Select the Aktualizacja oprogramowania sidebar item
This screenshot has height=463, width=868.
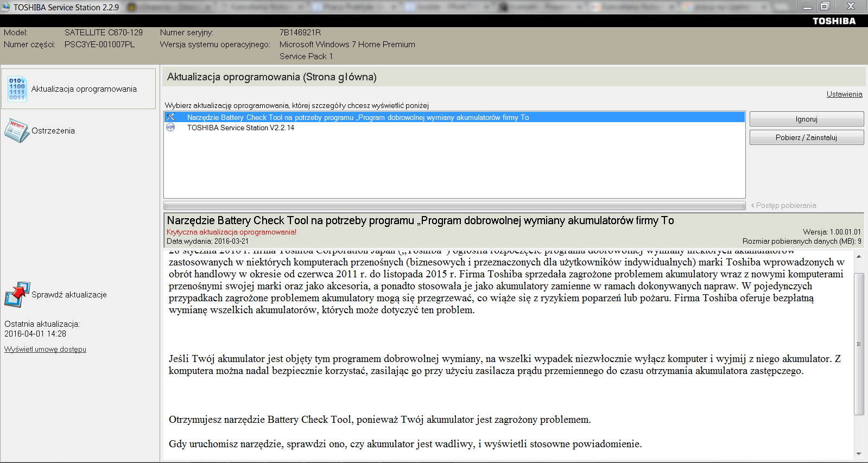coord(79,88)
